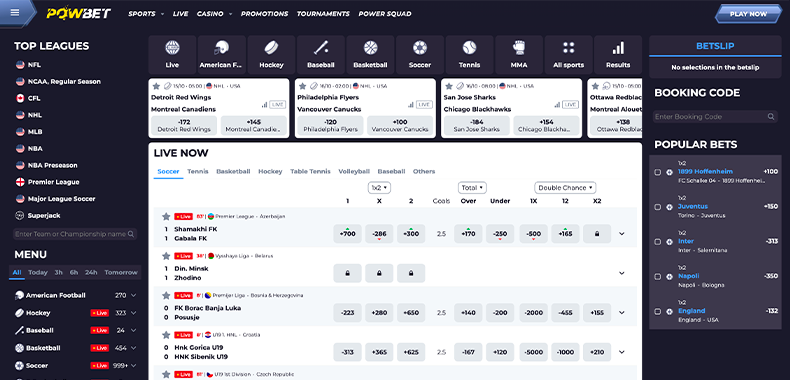Expand the Hnk Gorica U19 markets
Image resolution: width=790 pixels, height=380 pixels.
[622, 352]
